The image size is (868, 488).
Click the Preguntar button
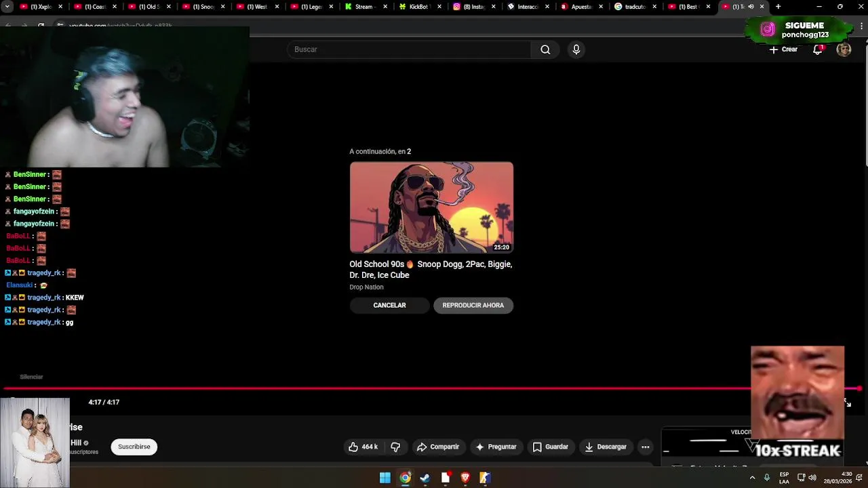496,447
